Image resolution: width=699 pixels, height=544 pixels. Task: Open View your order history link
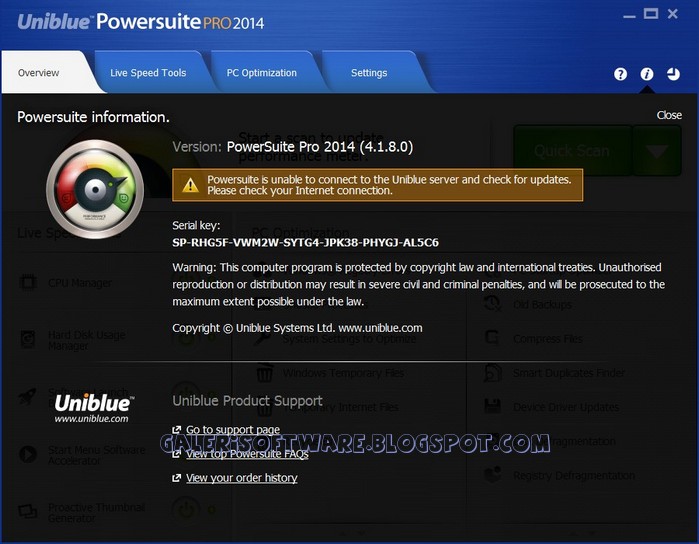click(242, 478)
